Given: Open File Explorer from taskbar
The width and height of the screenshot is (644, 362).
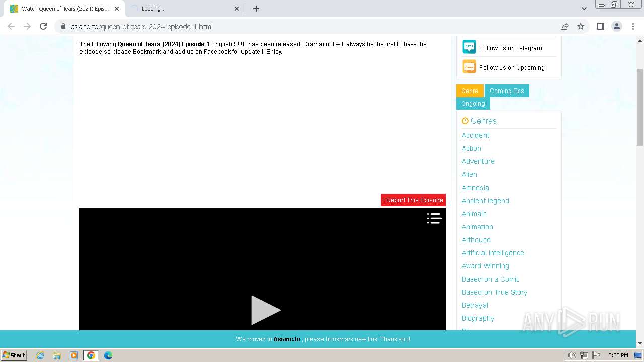Looking at the screenshot, I should (57, 355).
